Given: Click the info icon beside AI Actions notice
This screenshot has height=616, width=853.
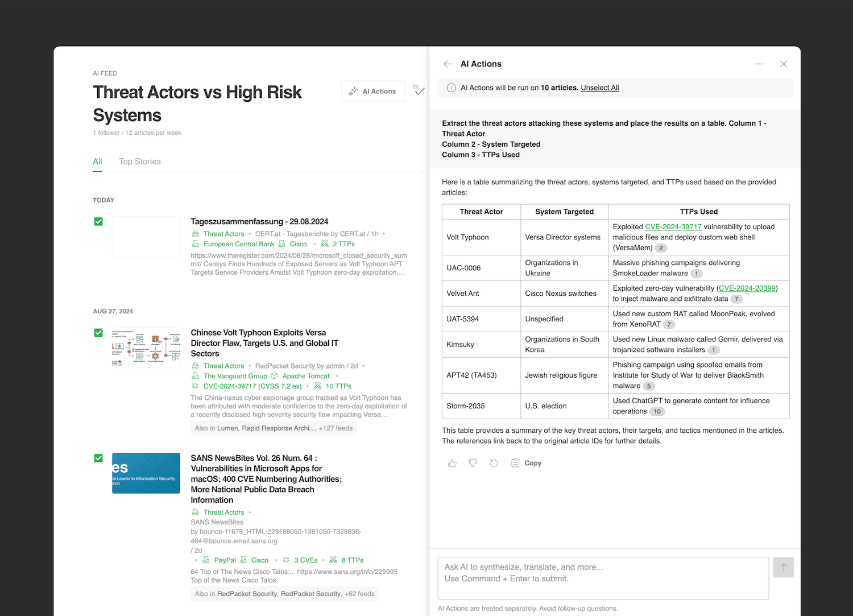Looking at the screenshot, I should coord(451,88).
